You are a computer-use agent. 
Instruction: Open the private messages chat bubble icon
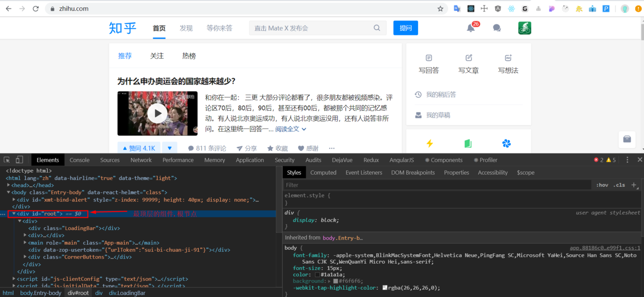pyautogui.click(x=497, y=28)
